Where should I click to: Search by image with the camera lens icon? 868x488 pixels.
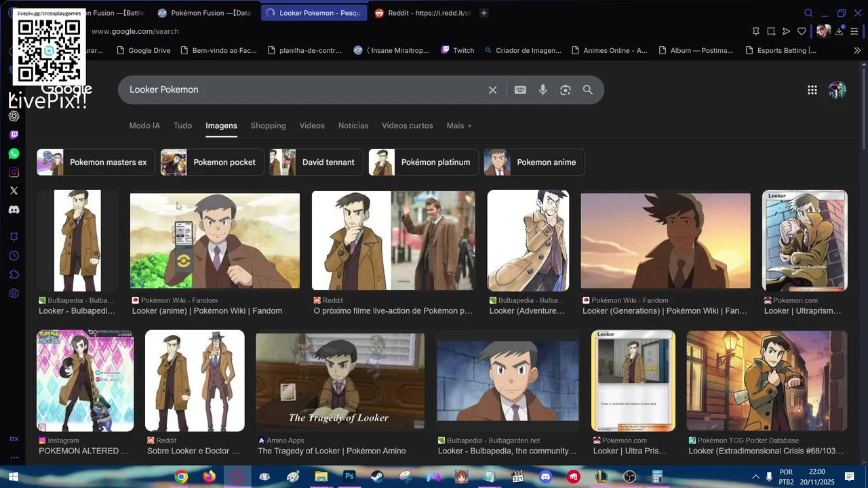566,90
